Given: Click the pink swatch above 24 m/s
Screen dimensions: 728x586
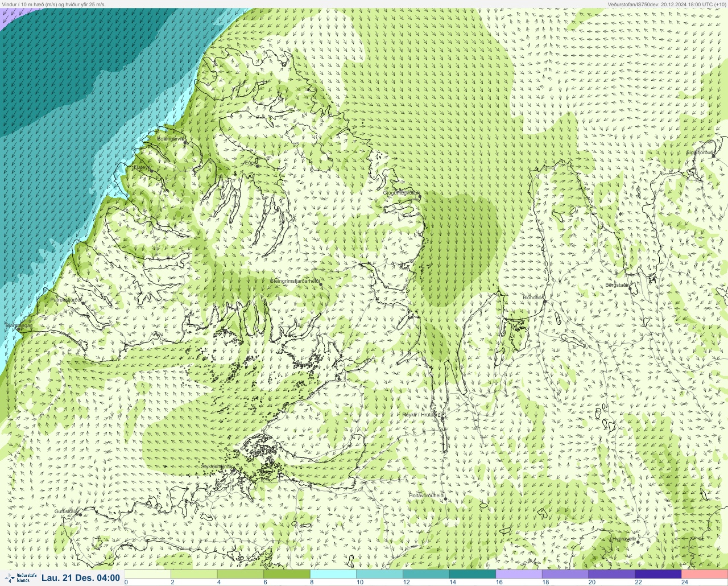Looking at the screenshot, I should 705,574.
